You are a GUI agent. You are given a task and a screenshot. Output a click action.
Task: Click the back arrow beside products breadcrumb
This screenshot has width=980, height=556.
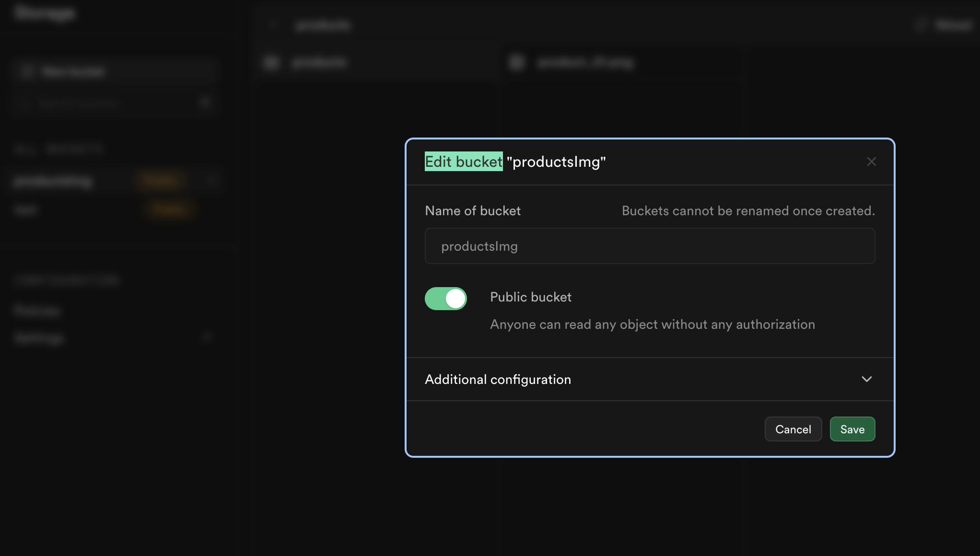[x=273, y=25]
